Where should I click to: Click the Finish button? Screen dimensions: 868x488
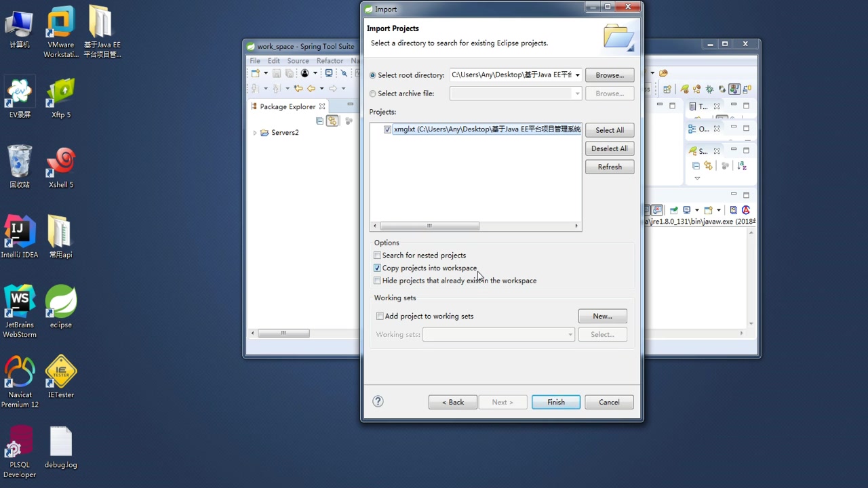coord(556,402)
